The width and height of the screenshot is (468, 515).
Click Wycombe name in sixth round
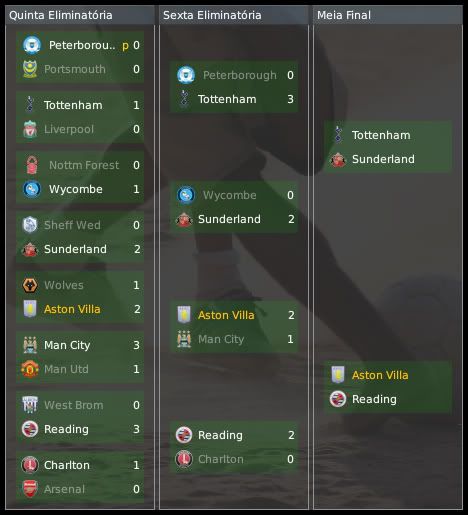(x=230, y=195)
